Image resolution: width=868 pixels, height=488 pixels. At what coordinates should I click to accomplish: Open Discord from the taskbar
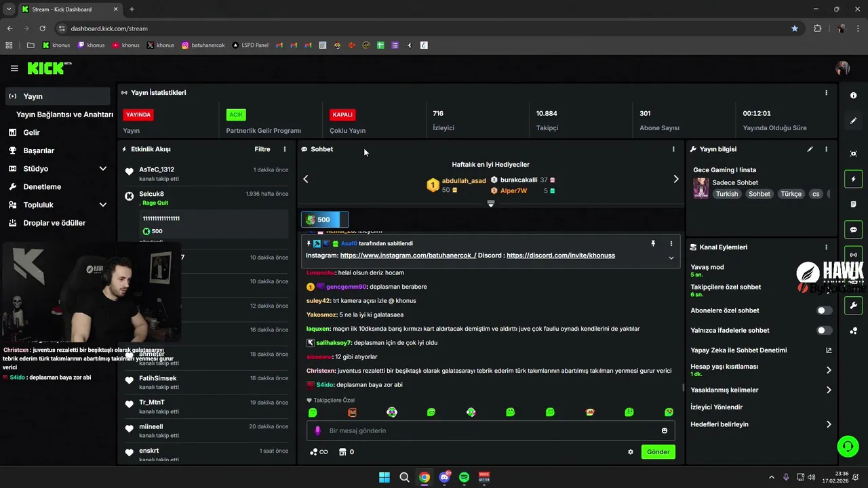click(444, 477)
